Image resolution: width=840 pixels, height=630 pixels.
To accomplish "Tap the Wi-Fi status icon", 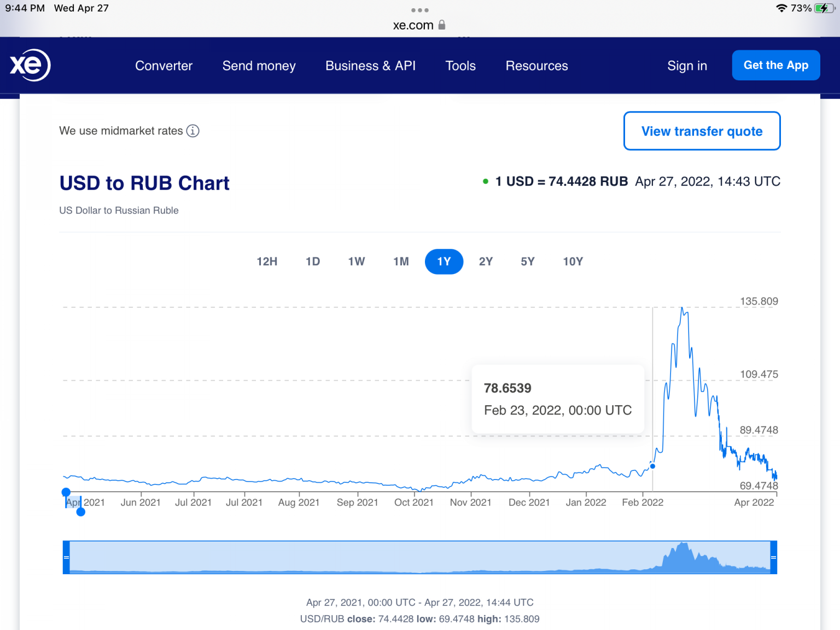I will click(x=781, y=8).
